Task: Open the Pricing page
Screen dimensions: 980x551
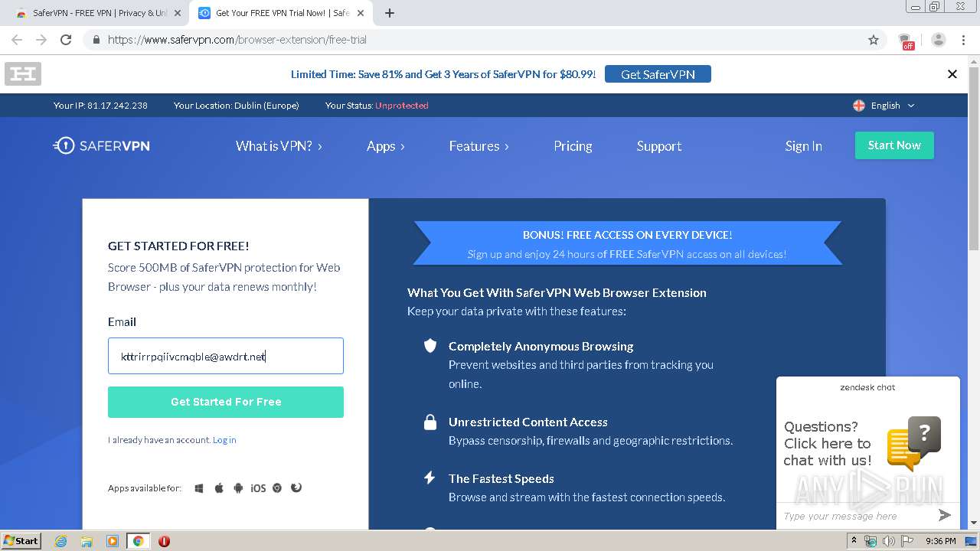Action: point(573,146)
